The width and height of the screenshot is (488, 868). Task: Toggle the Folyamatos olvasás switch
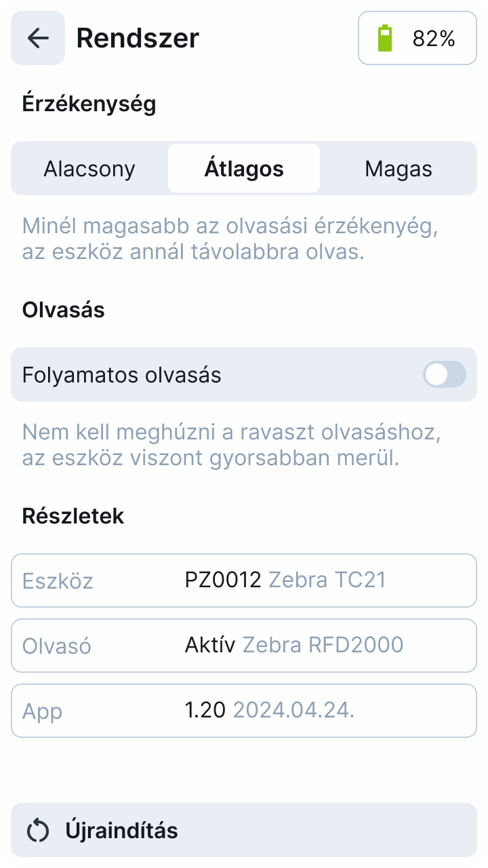click(x=445, y=374)
